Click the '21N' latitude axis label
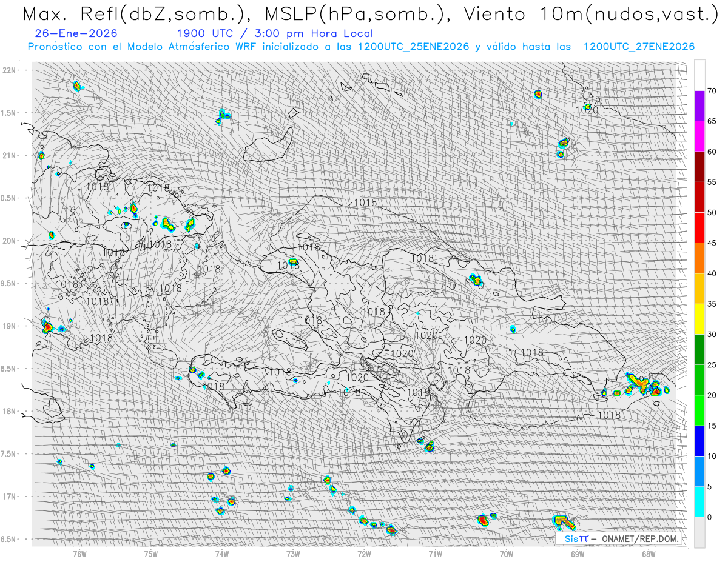 pos(10,155)
